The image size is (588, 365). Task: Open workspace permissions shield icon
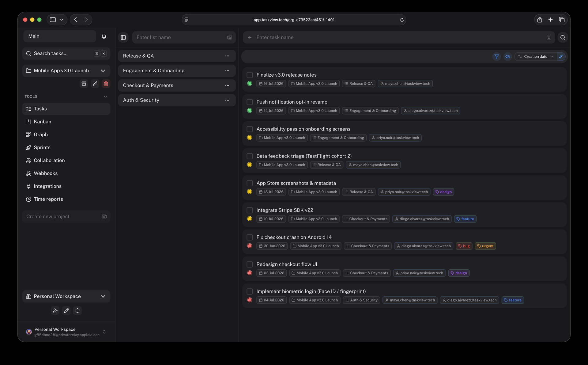click(77, 310)
